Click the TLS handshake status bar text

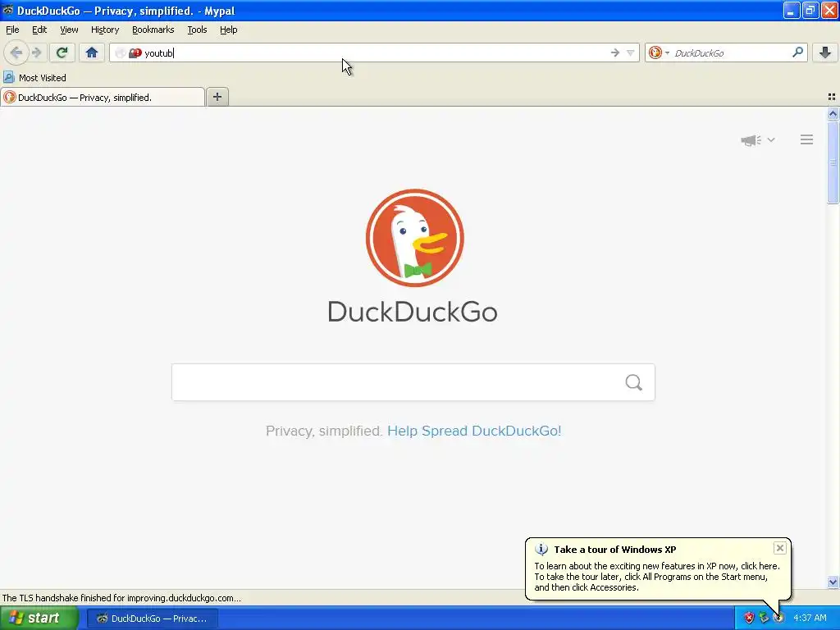click(121, 598)
